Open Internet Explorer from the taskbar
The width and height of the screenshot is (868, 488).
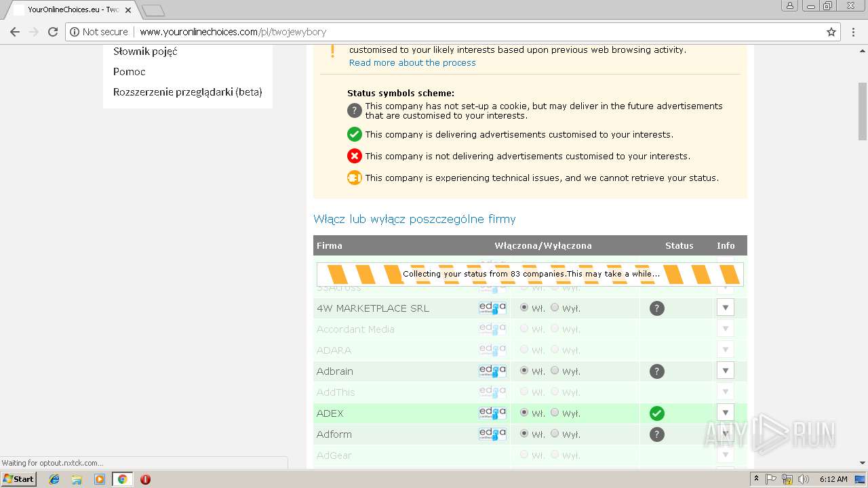point(54,479)
